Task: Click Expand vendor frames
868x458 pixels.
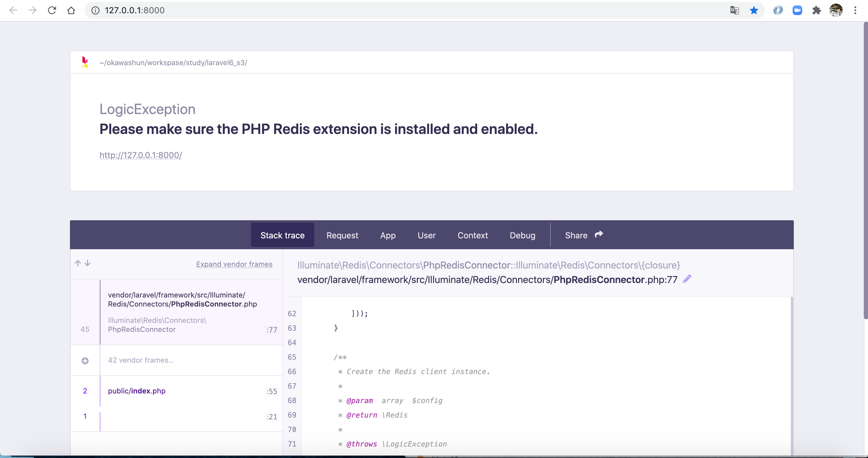Action: pos(234,264)
